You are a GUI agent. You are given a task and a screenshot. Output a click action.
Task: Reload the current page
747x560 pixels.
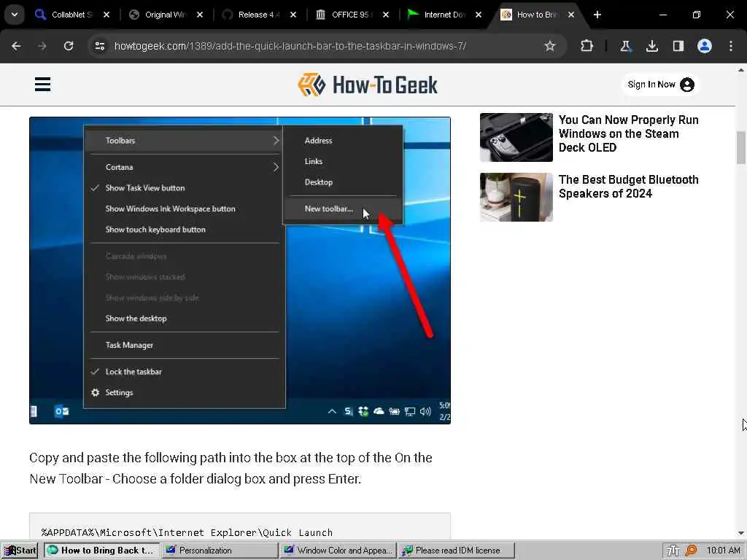tap(69, 46)
